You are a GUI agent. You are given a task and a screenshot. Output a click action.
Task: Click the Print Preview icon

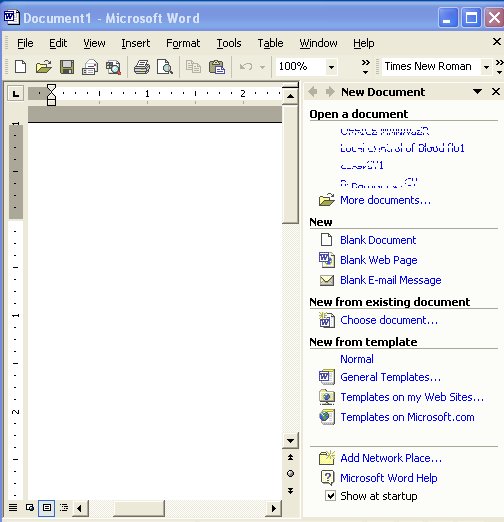click(165, 67)
